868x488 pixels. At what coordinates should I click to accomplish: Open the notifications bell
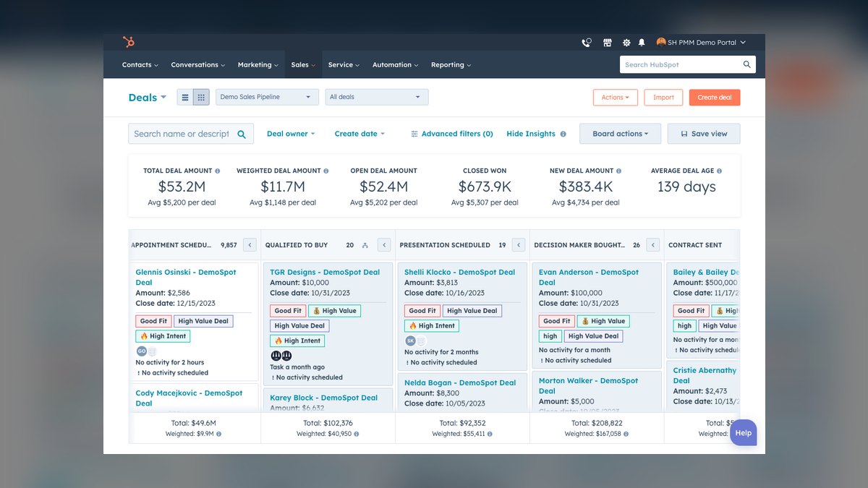(642, 43)
